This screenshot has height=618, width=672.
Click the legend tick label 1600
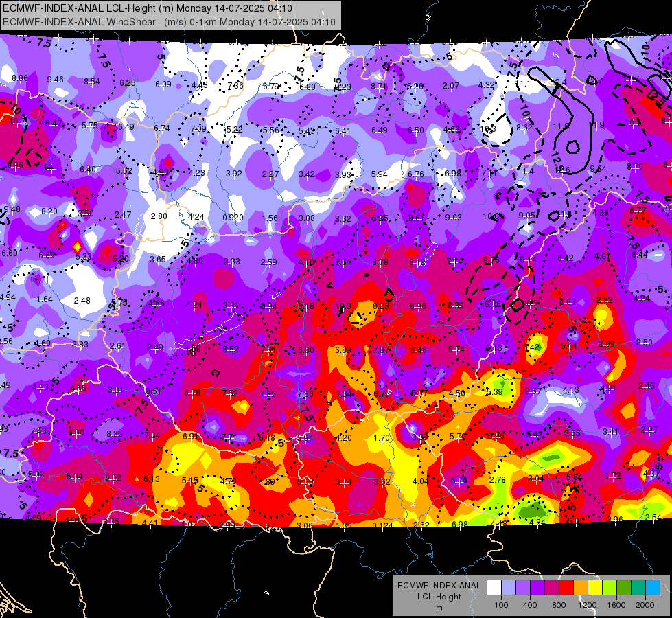pos(616,605)
